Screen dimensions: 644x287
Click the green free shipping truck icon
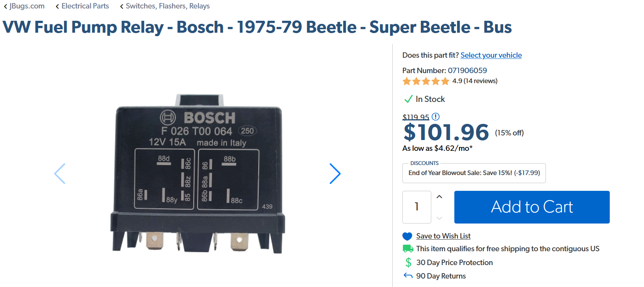(408, 249)
